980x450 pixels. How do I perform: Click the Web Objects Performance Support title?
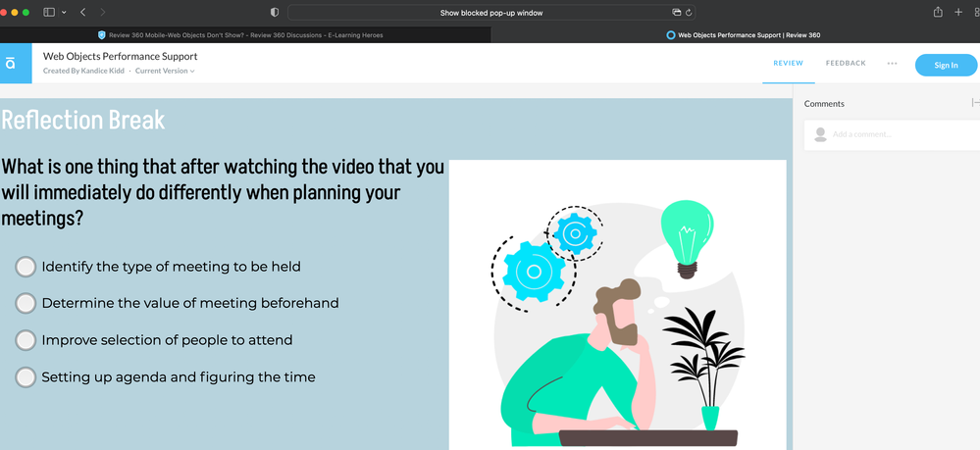click(120, 56)
